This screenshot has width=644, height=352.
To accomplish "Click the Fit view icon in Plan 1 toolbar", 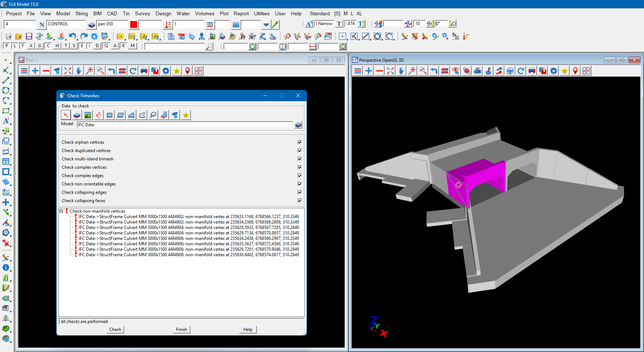I will 68,71.
